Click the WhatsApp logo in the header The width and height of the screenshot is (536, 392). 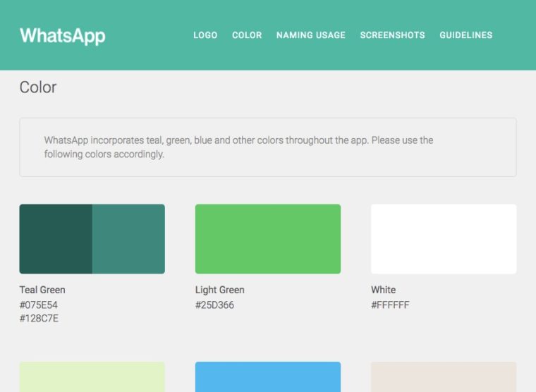[x=63, y=35]
